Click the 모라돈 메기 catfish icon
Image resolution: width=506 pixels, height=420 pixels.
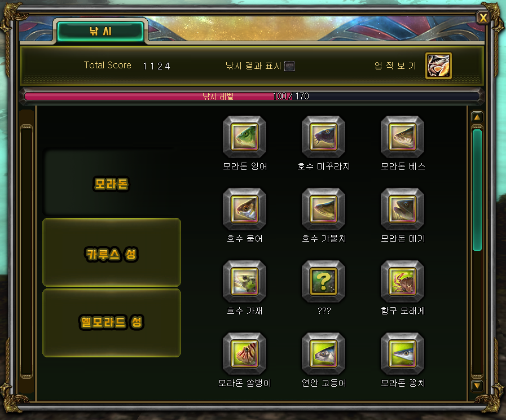pos(402,209)
